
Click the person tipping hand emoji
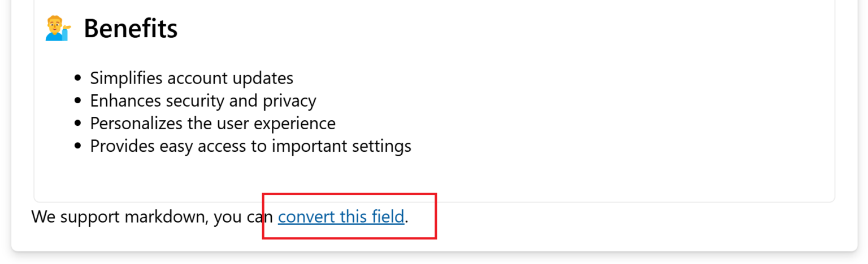pos(58,29)
